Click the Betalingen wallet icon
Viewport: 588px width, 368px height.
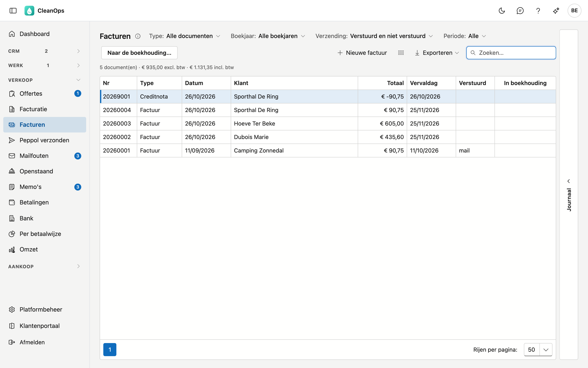pos(12,202)
